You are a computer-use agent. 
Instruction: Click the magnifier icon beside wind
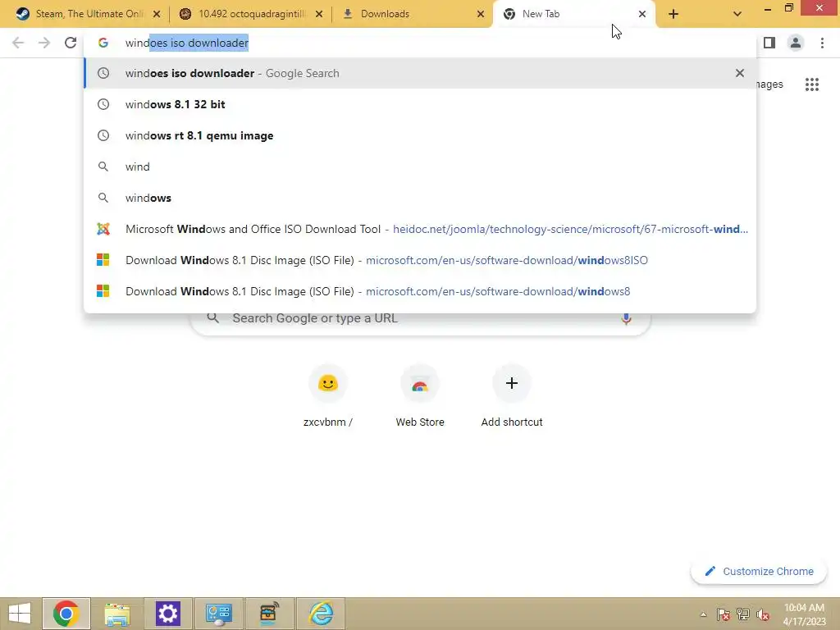[103, 167]
